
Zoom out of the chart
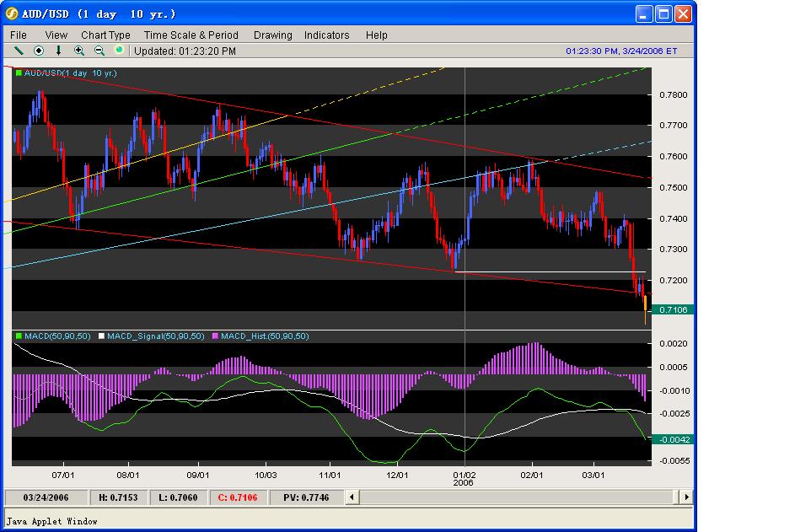[x=99, y=51]
